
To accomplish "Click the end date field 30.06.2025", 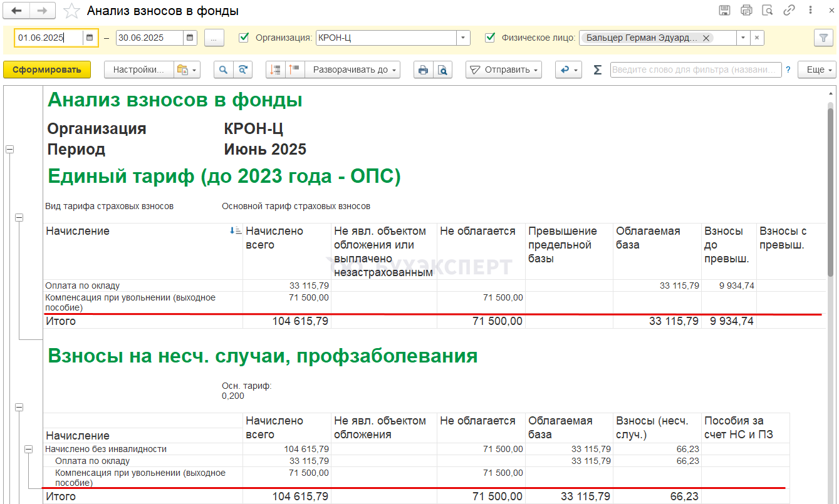I will pyautogui.click(x=150, y=38).
